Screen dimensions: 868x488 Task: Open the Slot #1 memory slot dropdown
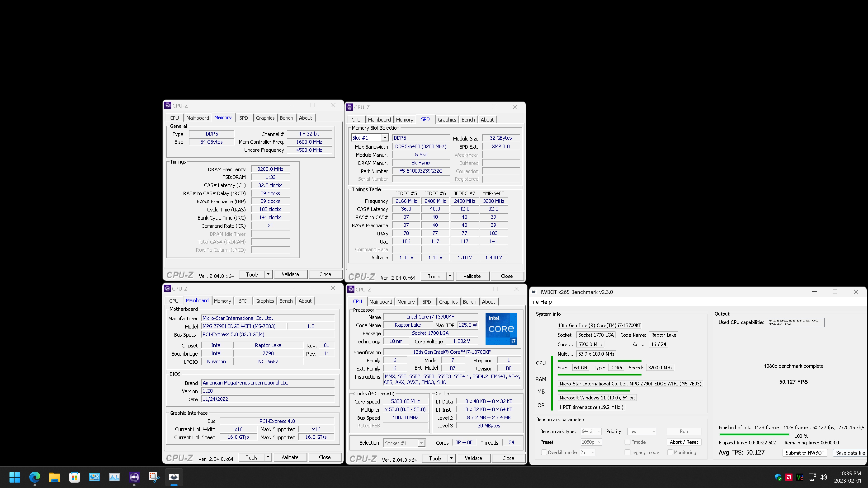(384, 138)
